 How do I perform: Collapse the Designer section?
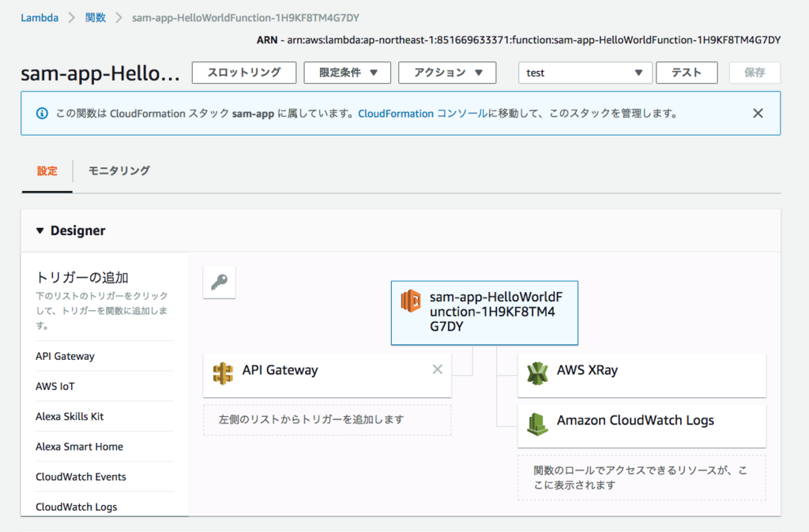point(40,230)
